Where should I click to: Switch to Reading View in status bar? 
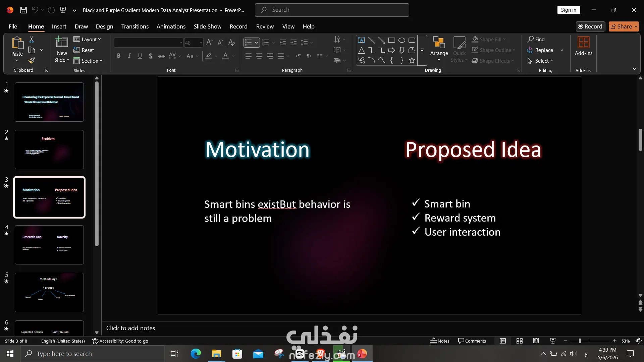(x=536, y=341)
